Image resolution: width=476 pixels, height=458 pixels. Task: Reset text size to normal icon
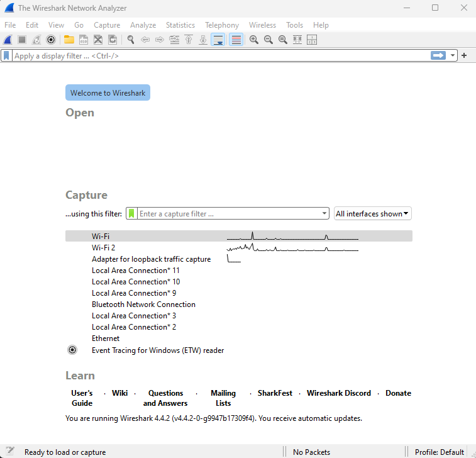pyautogui.click(x=283, y=40)
